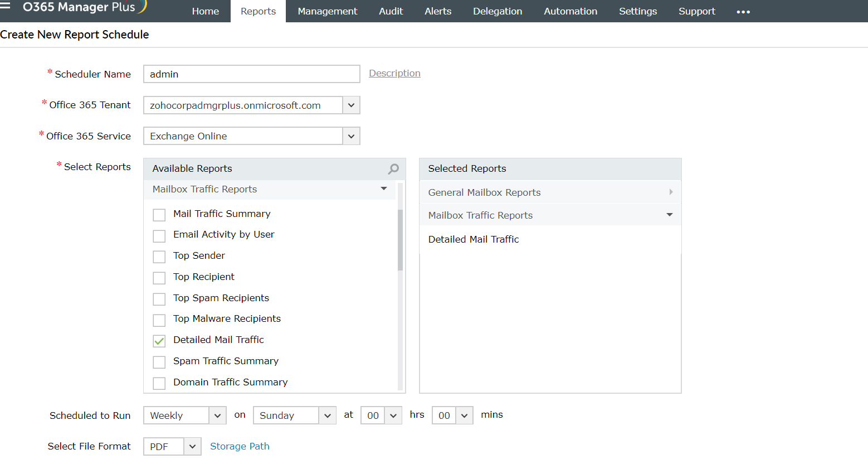Open the hours dropdown

[393, 415]
